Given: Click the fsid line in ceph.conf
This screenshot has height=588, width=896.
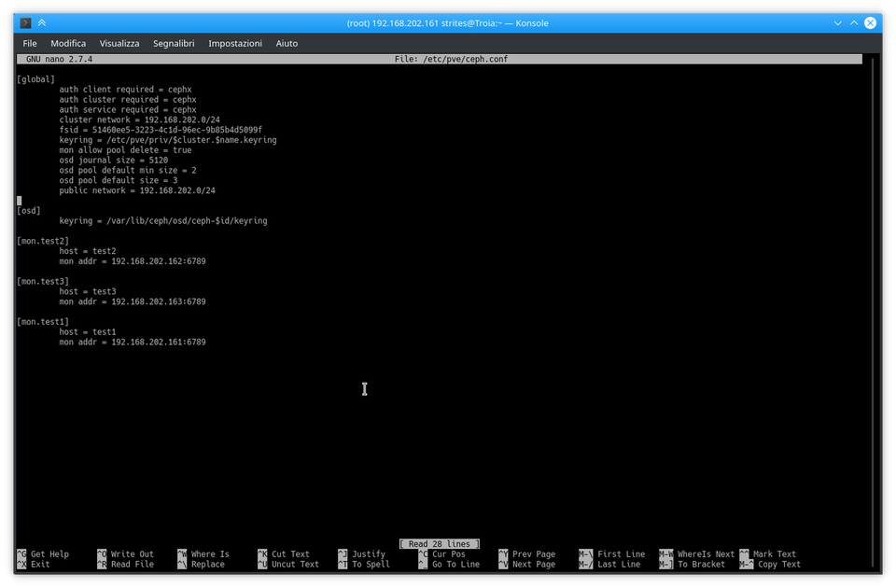Looking at the screenshot, I should tap(161, 130).
